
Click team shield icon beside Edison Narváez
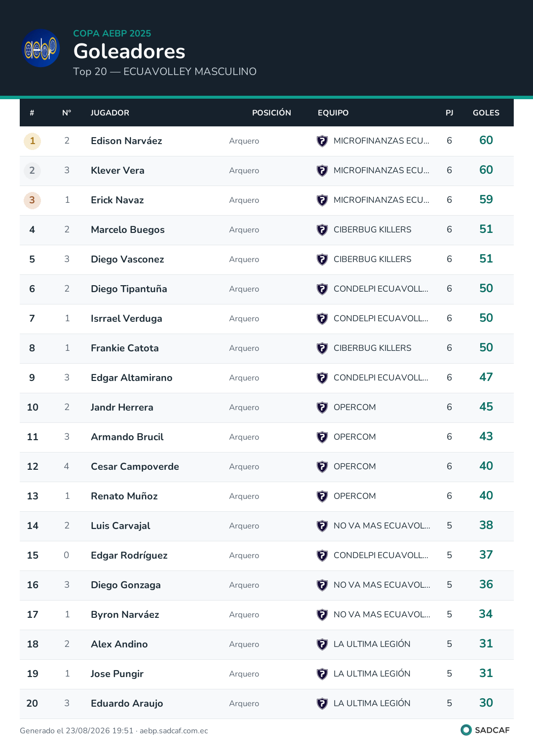click(322, 141)
